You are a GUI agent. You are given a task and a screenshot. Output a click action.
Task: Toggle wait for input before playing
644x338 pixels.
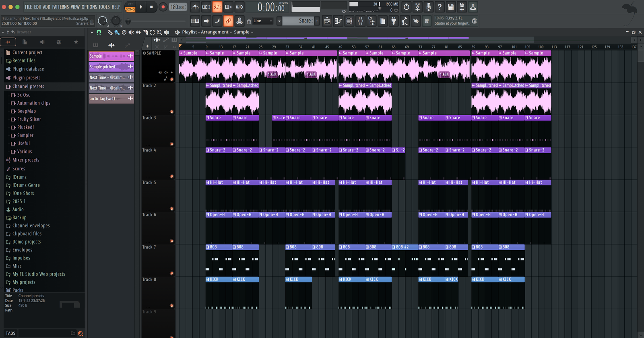206,7
